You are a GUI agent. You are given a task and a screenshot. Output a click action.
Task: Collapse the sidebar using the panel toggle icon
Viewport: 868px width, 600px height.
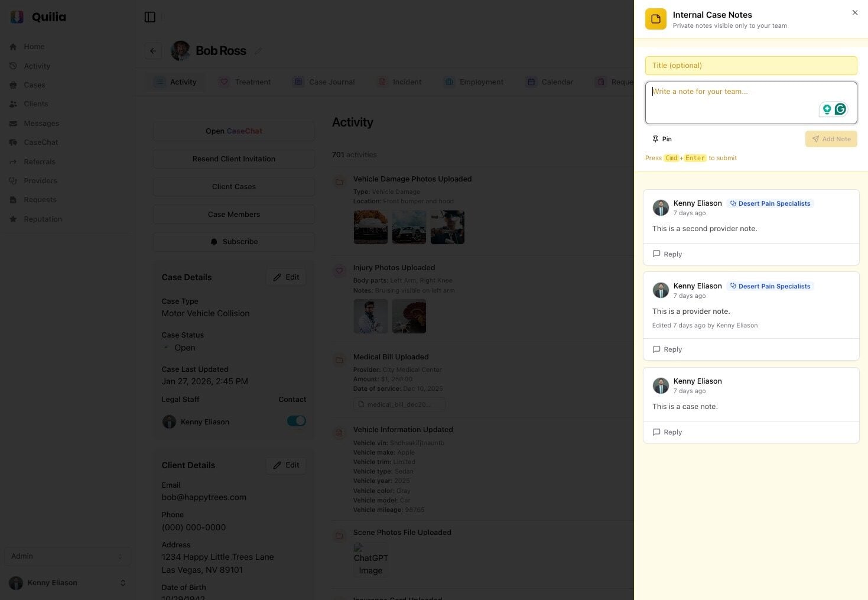point(150,17)
